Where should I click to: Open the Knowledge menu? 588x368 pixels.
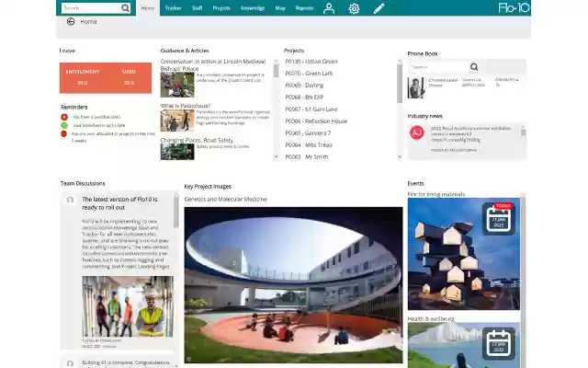pyautogui.click(x=253, y=8)
